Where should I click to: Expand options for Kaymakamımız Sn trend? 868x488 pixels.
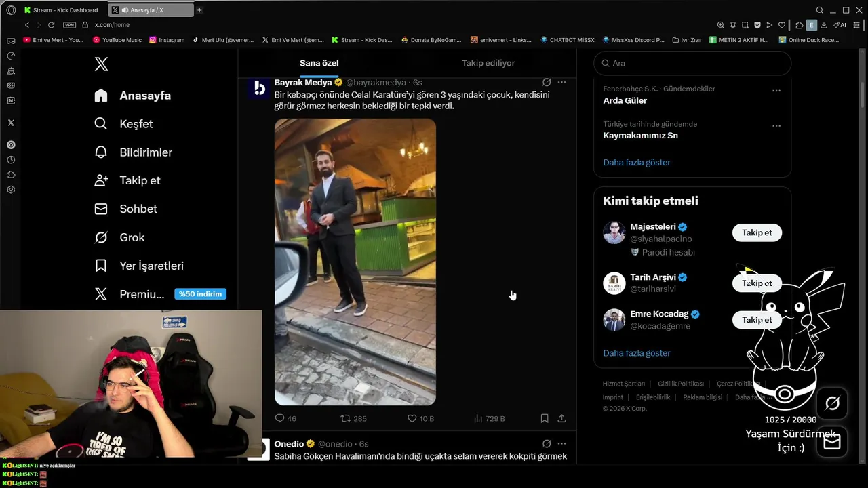[776, 125]
